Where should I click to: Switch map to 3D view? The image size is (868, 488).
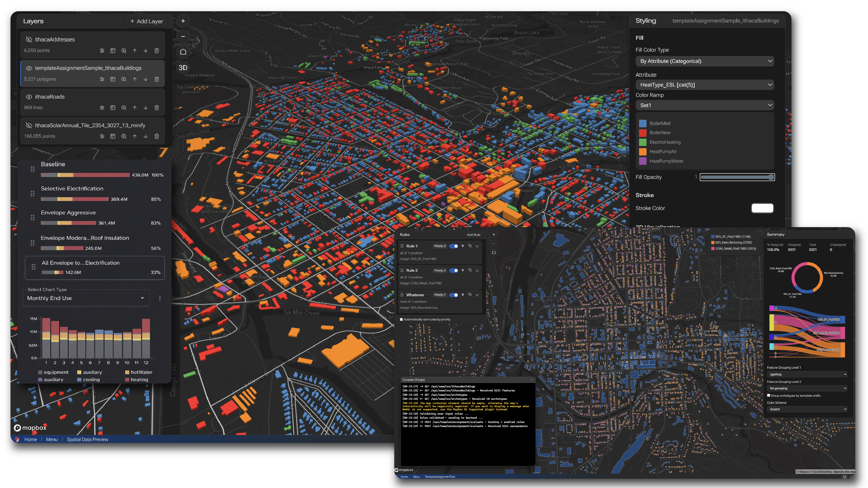coord(183,68)
